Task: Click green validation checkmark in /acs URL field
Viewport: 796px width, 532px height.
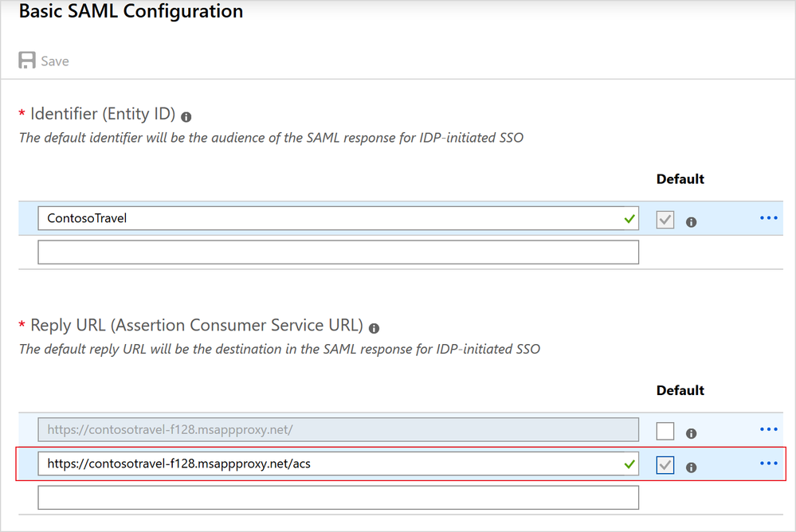Action: pyautogui.click(x=630, y=463)
